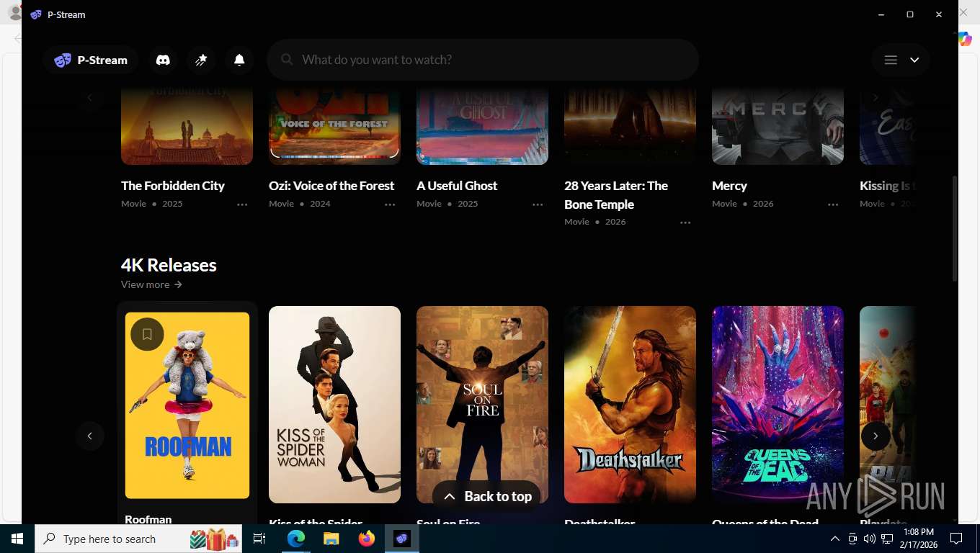The height and width of the screenshot is (553, 980).
Task: Click the title '28 Years Later: The Bone Temple'
Action: 616,195
